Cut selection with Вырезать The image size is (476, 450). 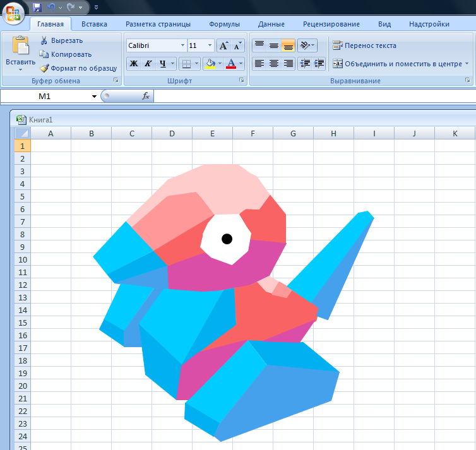(x=62, y=40)
